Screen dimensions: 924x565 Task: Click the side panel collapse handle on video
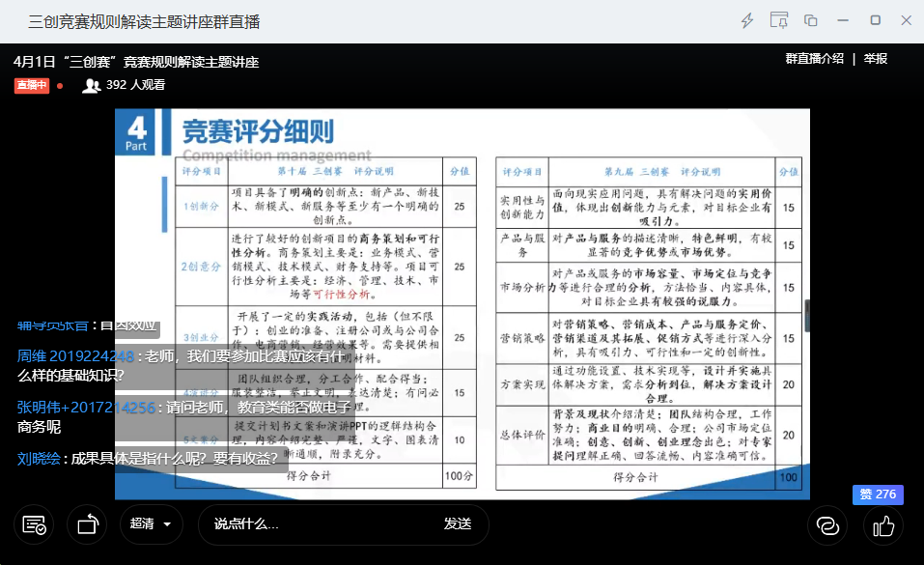[x=806, y=316]
